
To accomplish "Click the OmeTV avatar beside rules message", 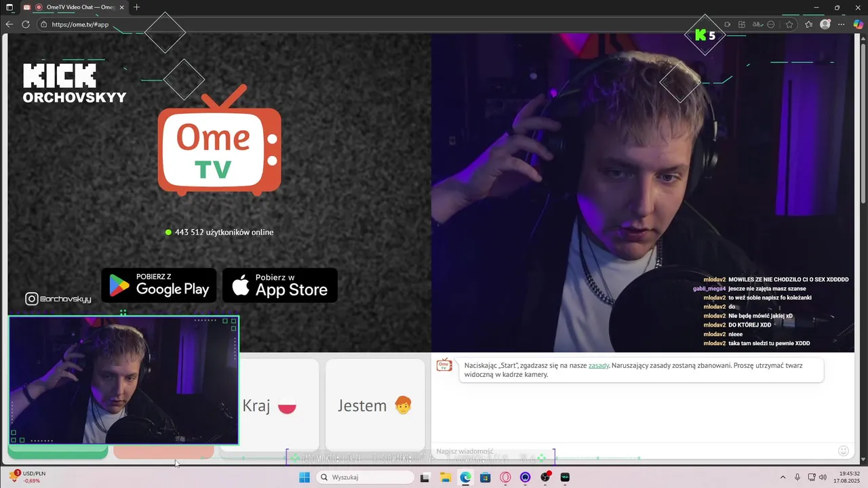I will [444, 365].
